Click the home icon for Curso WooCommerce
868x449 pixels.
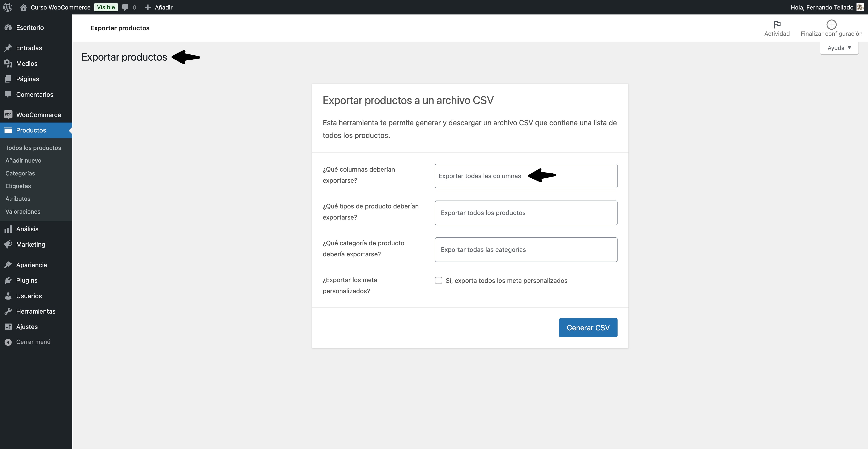click(23, 7)
